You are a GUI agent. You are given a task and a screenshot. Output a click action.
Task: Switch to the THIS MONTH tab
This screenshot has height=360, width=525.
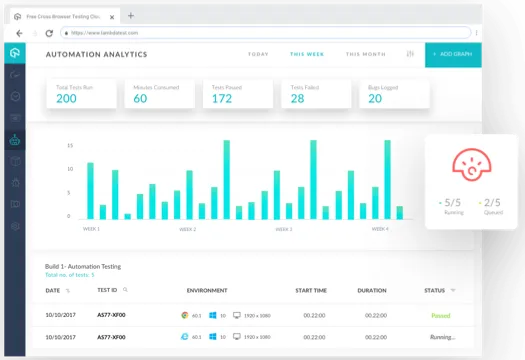(366, 54)
